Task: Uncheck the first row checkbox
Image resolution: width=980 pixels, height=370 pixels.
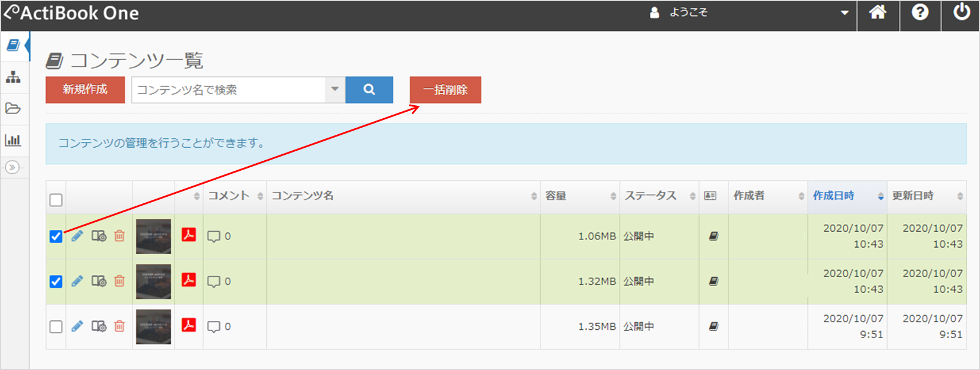Action: pos(56,236)
